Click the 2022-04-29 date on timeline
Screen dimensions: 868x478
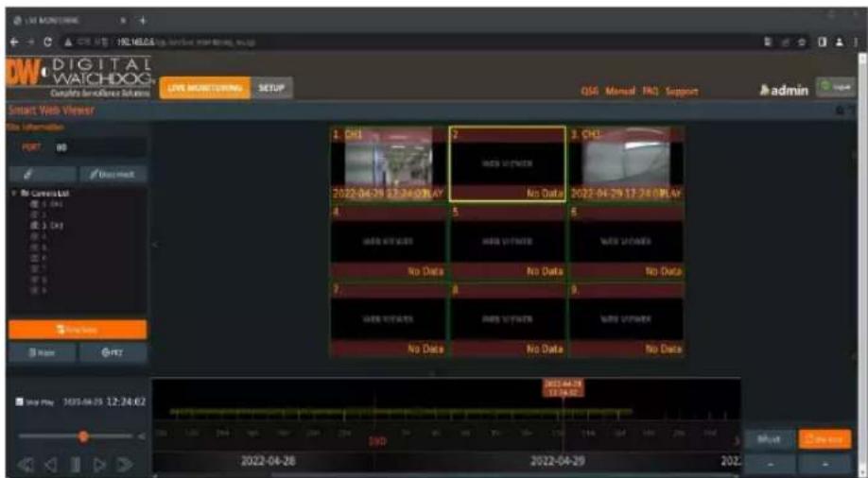(x=558, y=461)
